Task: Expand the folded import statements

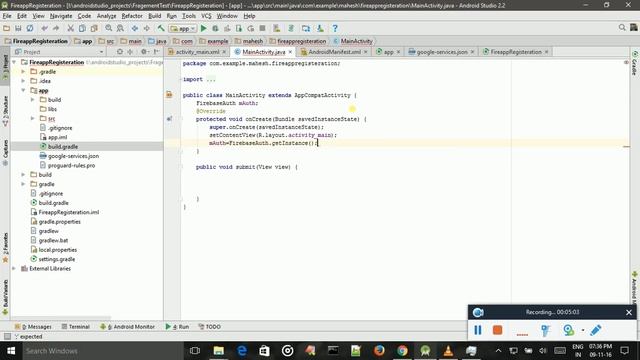Action: click(210, 79)
